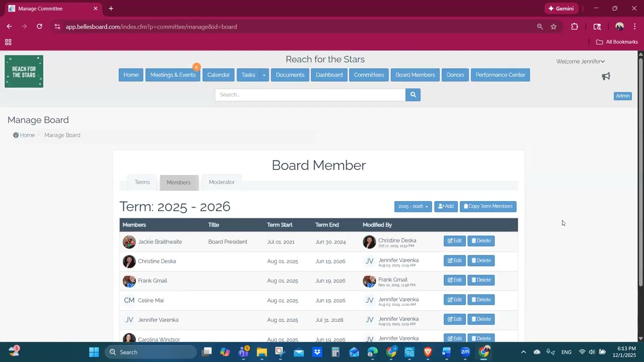Open Zoom from the taskbar

coord(465,352)
